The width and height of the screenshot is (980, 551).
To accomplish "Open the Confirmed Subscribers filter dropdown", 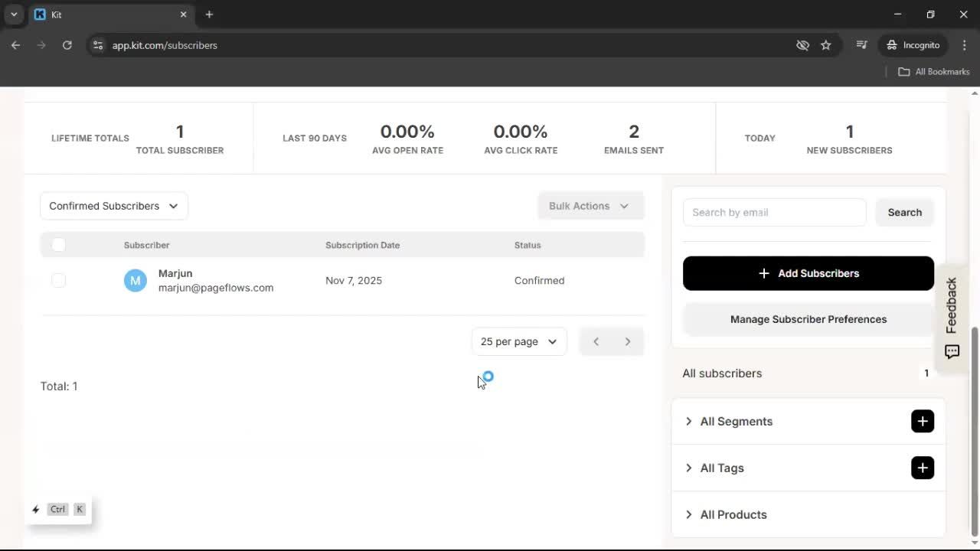I will point(113,206).
